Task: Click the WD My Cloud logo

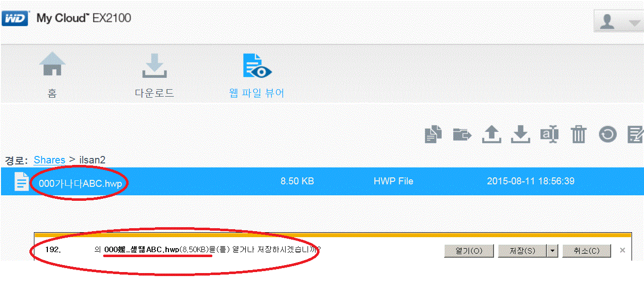Action: pyautogui.click(x=67, y=19)
